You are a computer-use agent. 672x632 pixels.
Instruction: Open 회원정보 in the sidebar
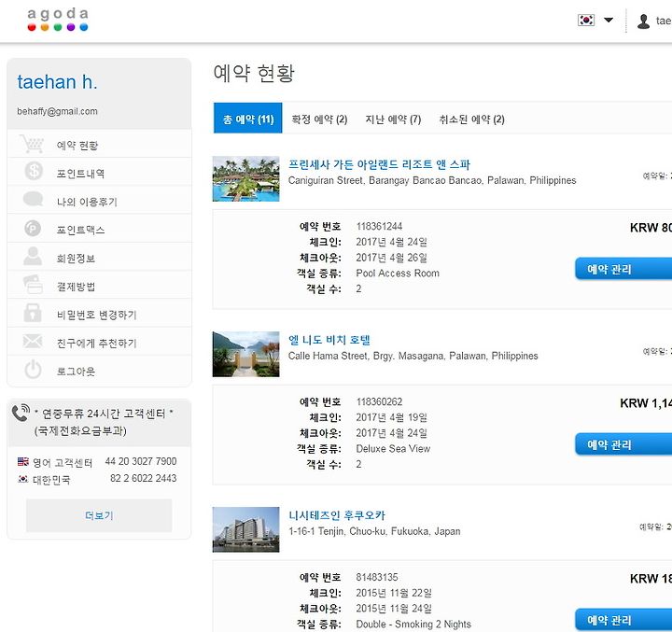click(100, 258)
